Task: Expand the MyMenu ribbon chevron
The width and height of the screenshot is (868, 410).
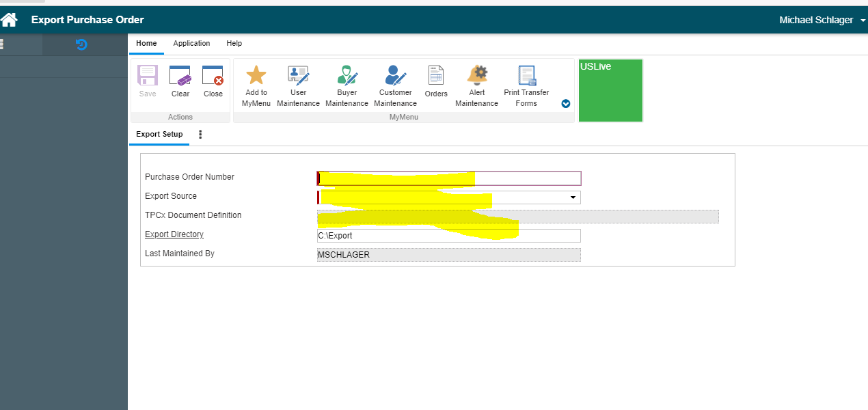Action: coord(566,104)
